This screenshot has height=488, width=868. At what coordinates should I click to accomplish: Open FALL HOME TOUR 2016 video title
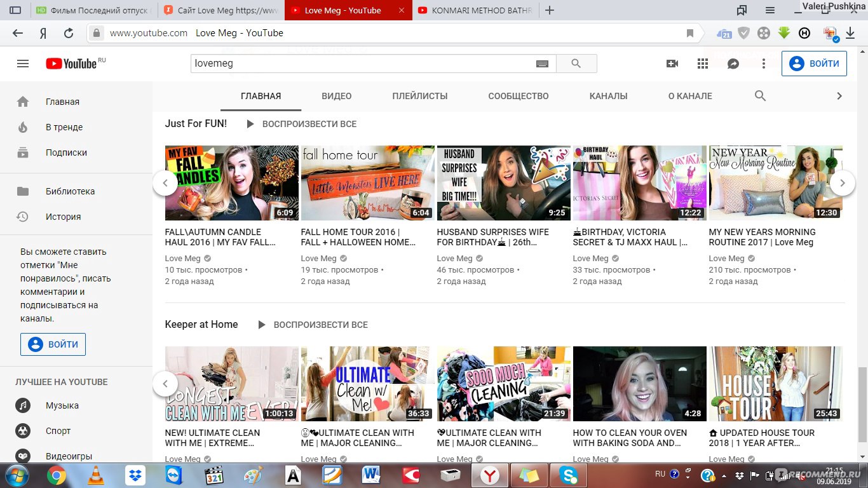359,237
